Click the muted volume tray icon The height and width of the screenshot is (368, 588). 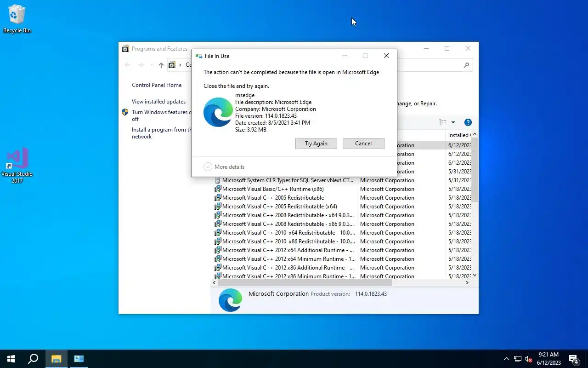(528, 359)
